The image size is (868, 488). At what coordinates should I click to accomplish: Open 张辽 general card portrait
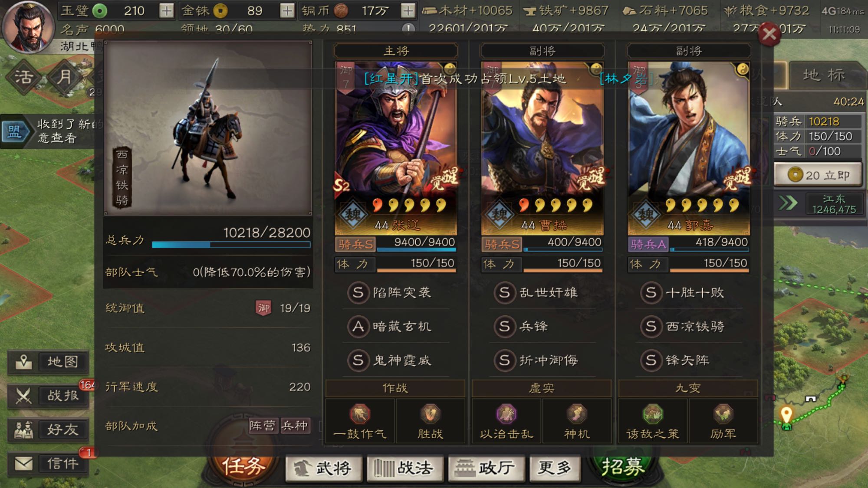pos(396,148)
